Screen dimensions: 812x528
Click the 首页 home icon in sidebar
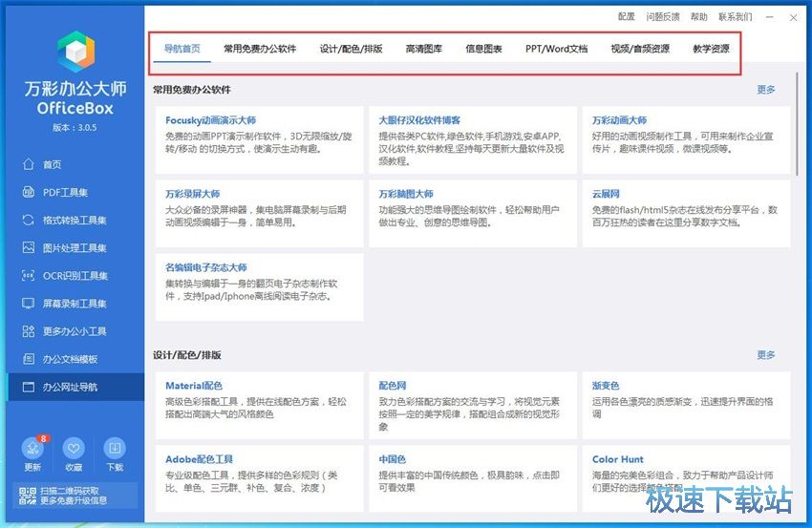tap(29, 164)
